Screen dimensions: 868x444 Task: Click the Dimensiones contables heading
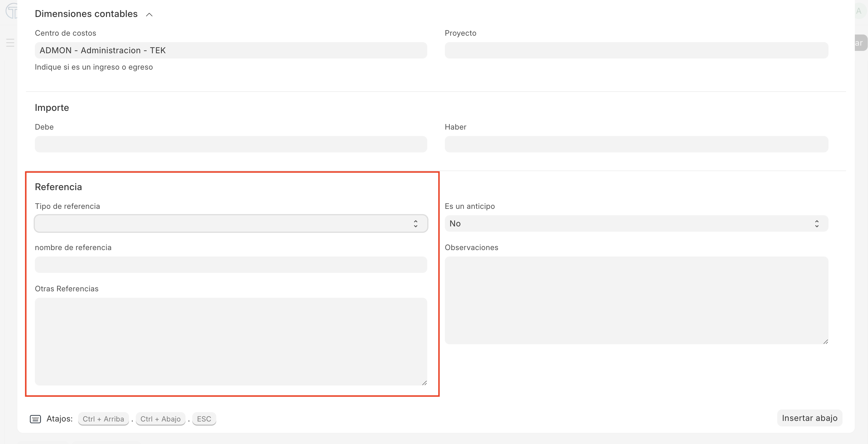point(86,14)
